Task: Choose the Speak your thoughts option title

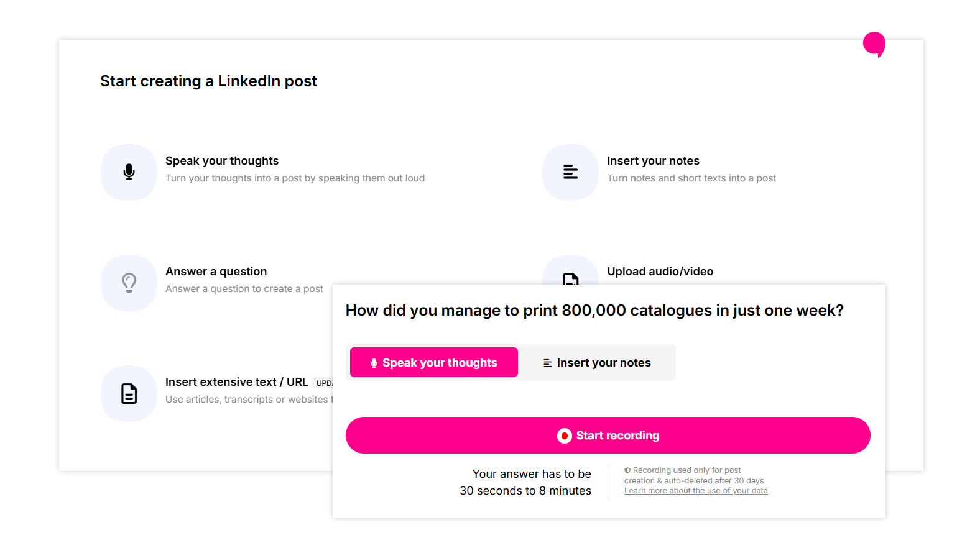Action: click(x=222, y=161)
